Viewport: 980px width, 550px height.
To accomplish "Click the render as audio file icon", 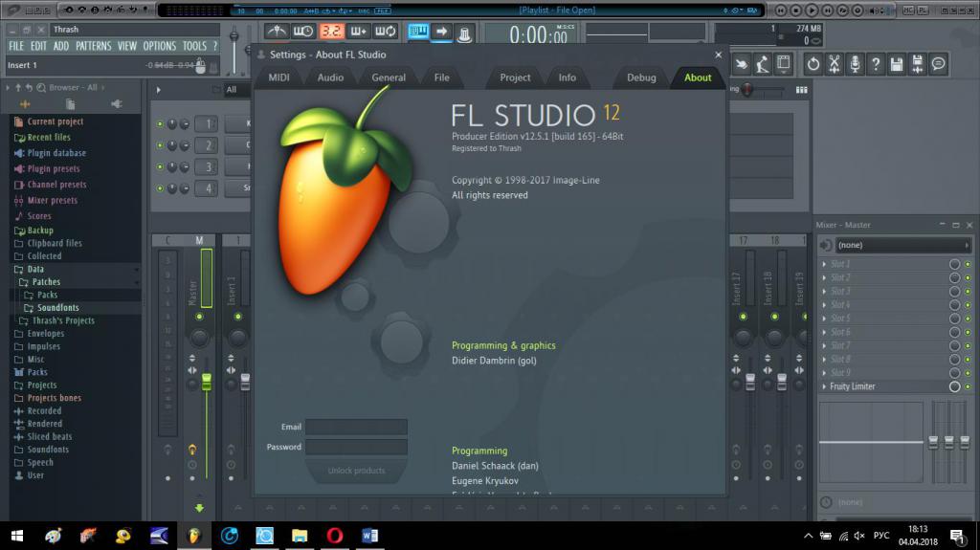I will [918, 64].
